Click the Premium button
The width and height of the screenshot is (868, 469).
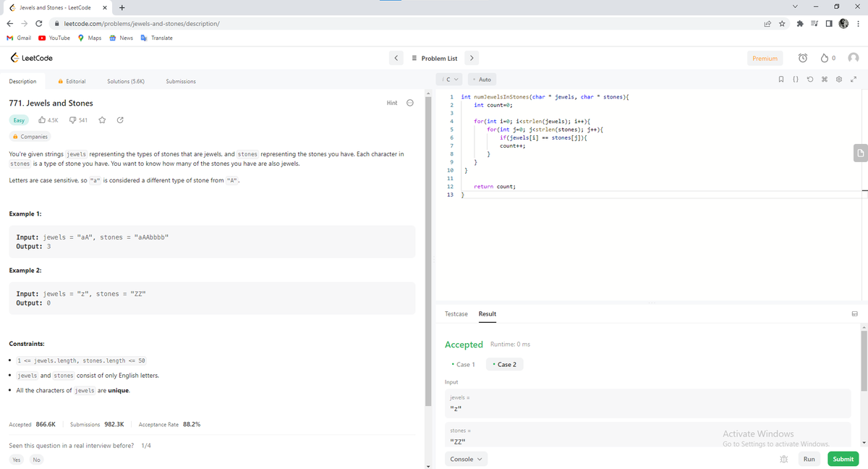[765, 58]
